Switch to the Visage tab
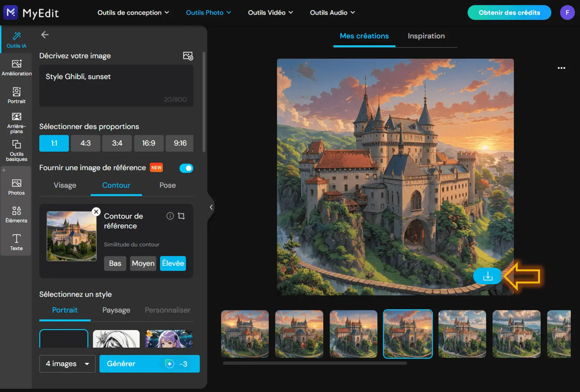 point(65,186)
